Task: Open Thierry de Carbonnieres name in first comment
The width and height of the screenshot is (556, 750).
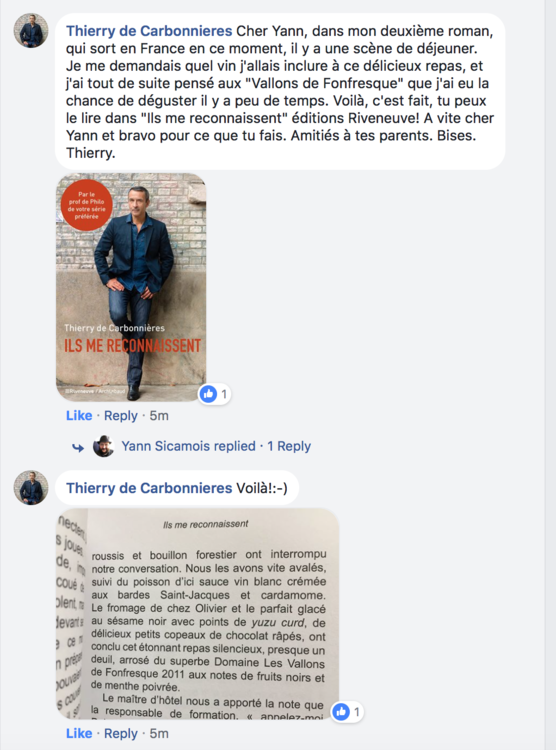Action: click(x=149, y=31)
